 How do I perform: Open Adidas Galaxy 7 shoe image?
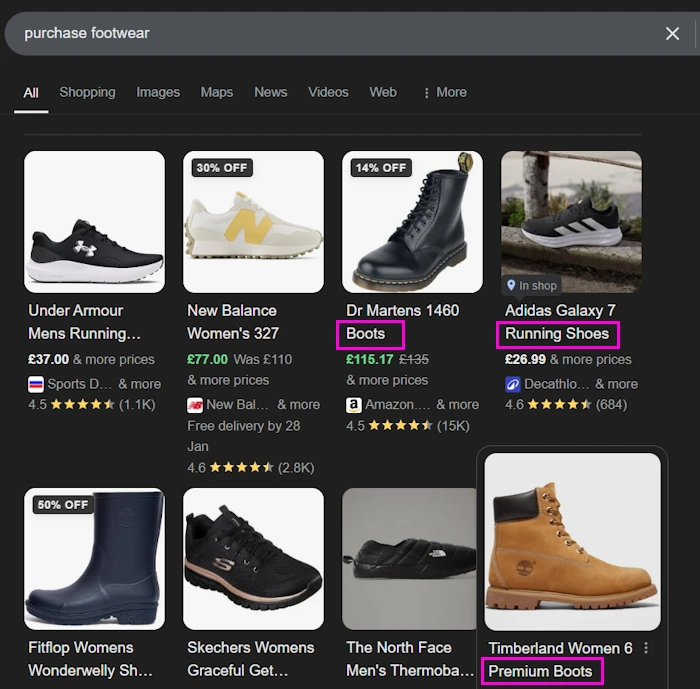(571, 222)
